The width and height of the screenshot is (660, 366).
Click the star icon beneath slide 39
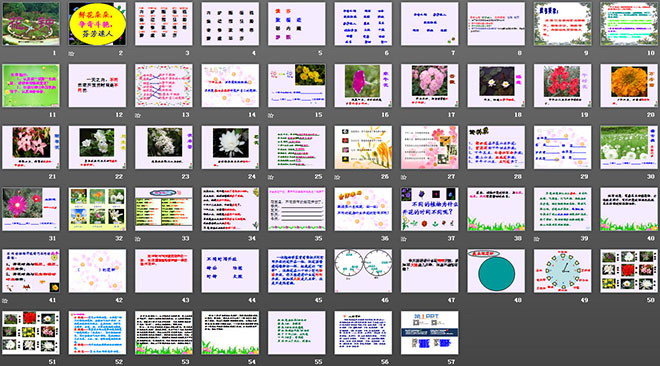537,239
